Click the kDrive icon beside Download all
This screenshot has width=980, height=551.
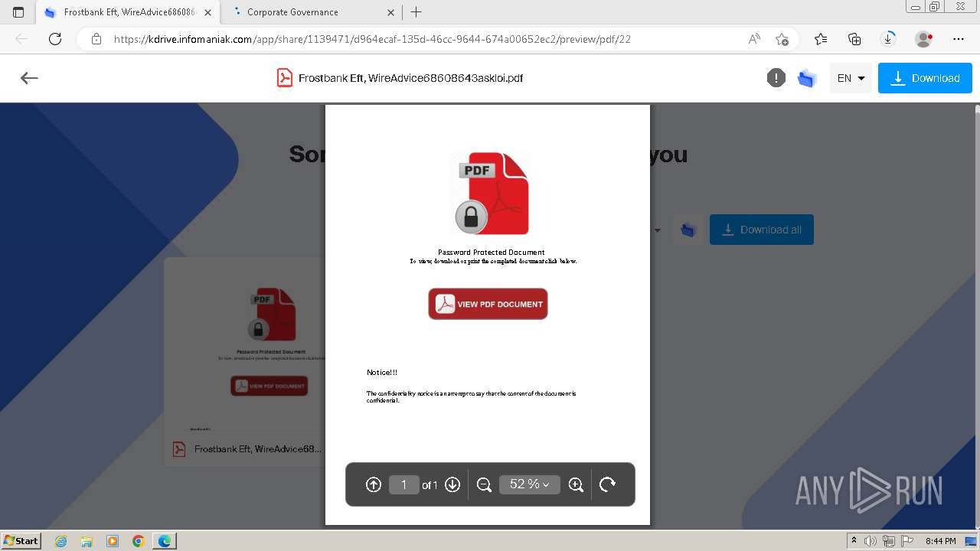pyautogui.click(x=688, y=230)
